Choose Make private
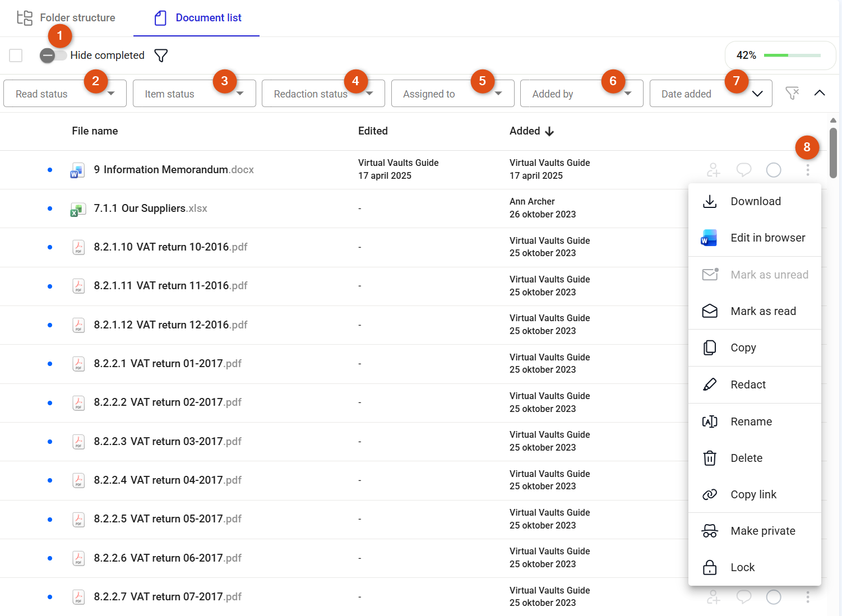This screenshot has width=842, height=616. (755, 531)
